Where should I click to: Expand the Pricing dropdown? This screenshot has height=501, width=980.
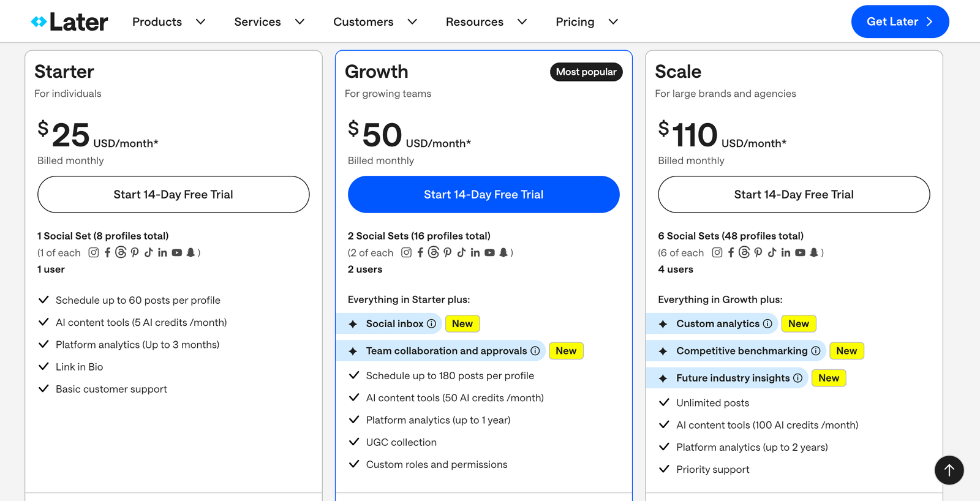tap(585, 21)
